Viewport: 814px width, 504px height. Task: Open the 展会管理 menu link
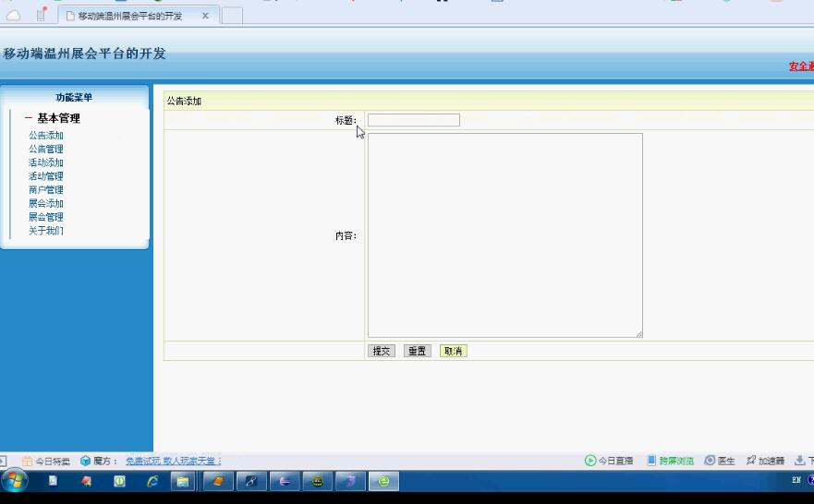[45, 217]
